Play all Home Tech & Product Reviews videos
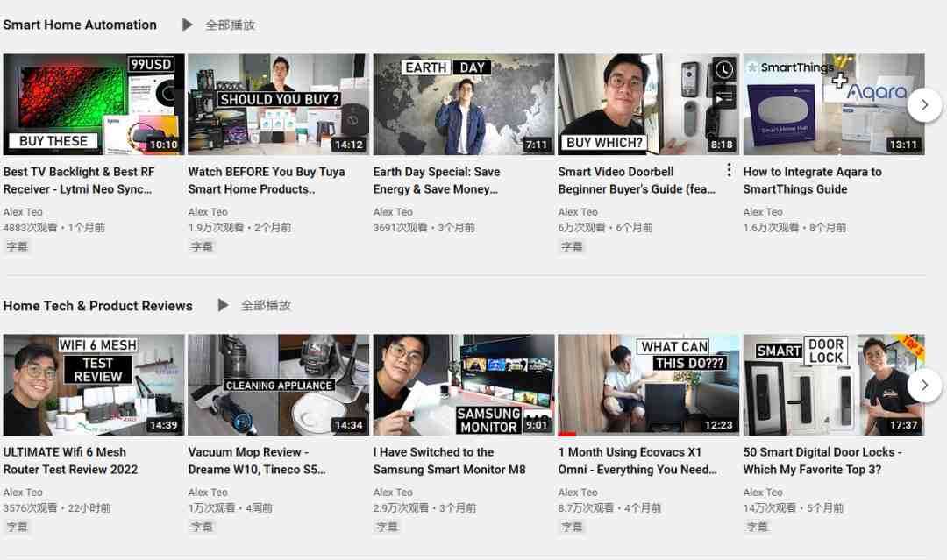The image size is (947, 560). [255, 305]
